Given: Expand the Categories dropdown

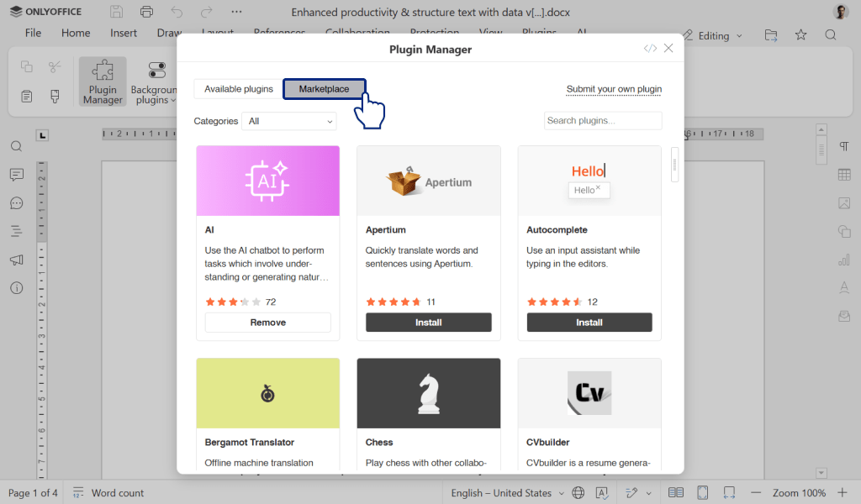Looking at the screenshot, I should point(289,121).
